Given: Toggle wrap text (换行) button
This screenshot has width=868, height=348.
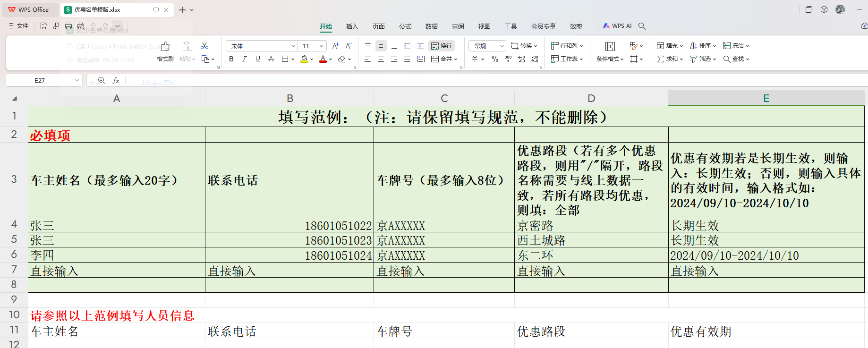Looking at the screenshot, I should click(442, 46).
